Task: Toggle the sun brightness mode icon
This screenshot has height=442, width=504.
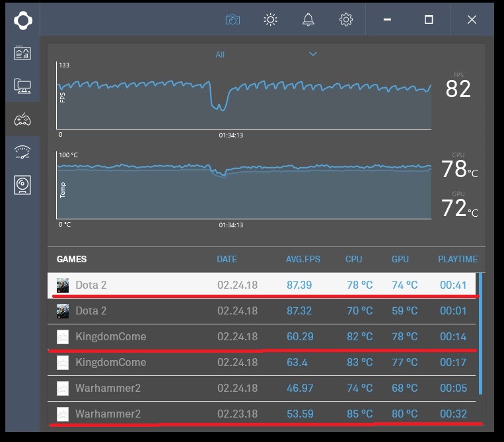Action: 270,20
